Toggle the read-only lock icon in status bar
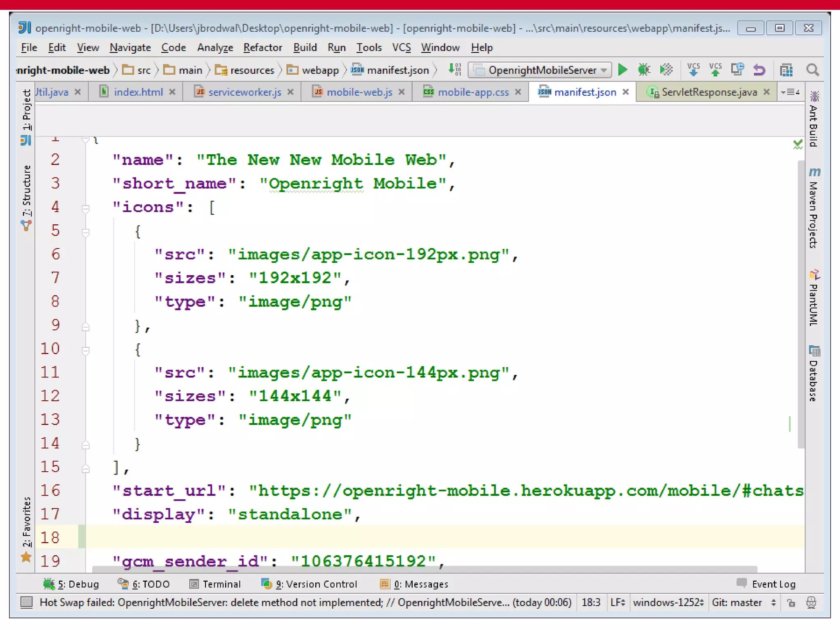The height and width of the screenshot is (630, 840). coord(791,603)
